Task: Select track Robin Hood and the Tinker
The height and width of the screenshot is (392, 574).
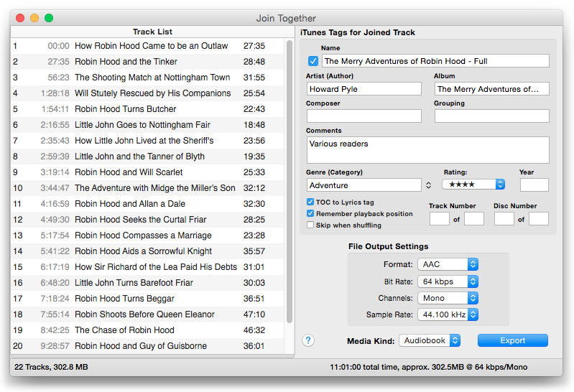Action: point(126,62)
